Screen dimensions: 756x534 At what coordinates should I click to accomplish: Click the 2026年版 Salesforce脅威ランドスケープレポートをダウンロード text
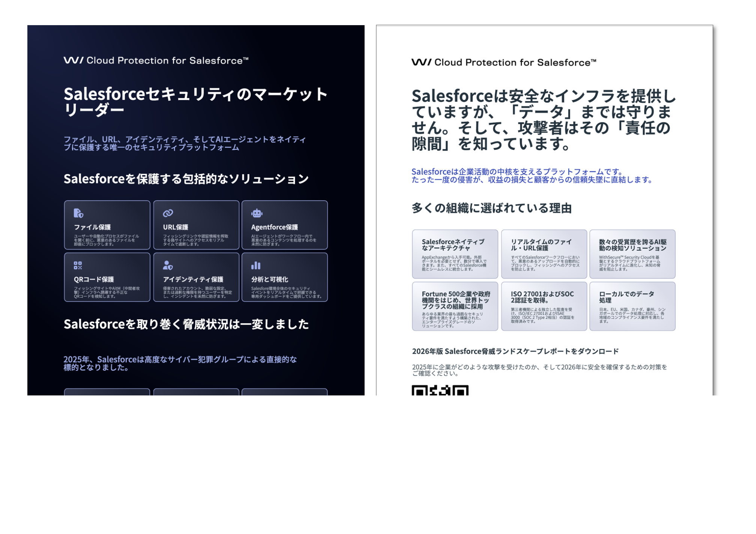(x=515, y=351)
